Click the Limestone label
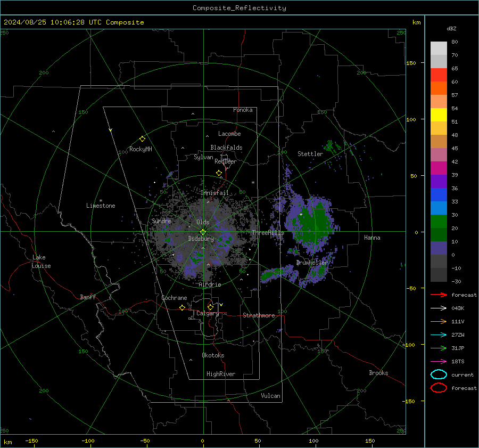The width and height of the screenshot is (479, 448). tap(101, 206)
